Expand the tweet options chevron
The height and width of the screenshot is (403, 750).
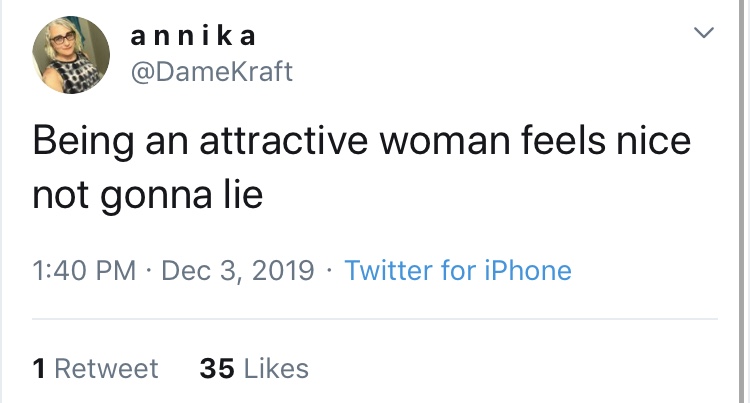coord(705,35)
